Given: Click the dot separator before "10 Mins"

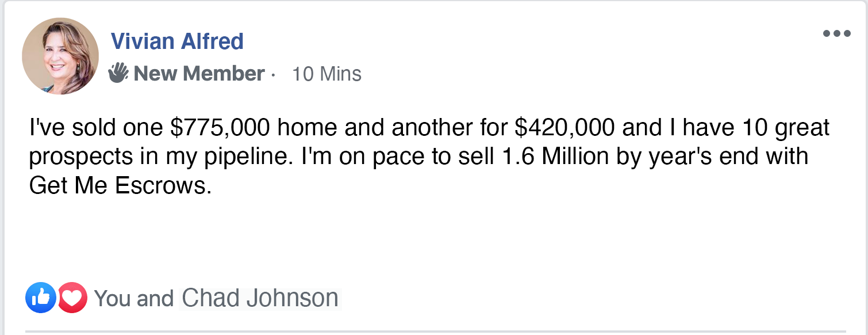Looking at the screenshot, I should pyautogui.click(x=274, y=75).
